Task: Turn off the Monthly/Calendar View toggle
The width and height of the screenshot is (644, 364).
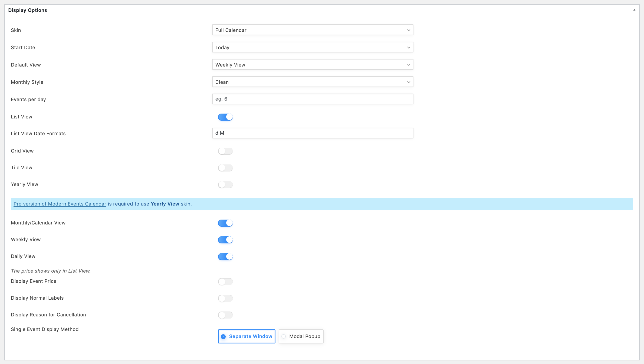Action: click(x=225, y=223)
